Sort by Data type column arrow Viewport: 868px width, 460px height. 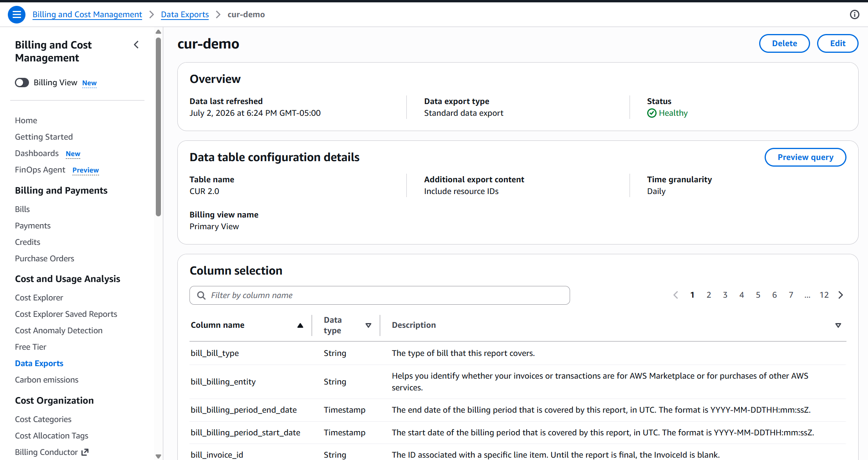pos(368,325)
